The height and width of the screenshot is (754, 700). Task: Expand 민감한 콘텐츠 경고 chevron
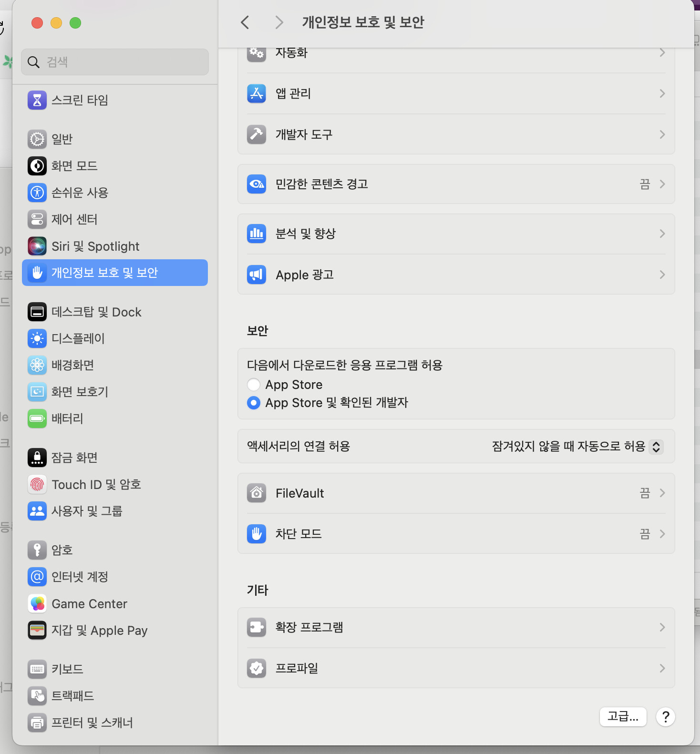(x=662, y=184)
